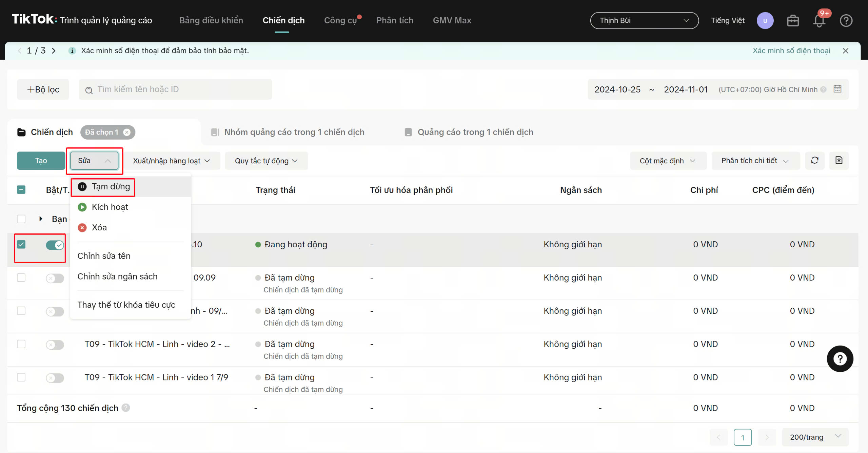Screen dimensions: 868x453
Task: Open the Phân tích nav tab
Action: pos(395,20)
